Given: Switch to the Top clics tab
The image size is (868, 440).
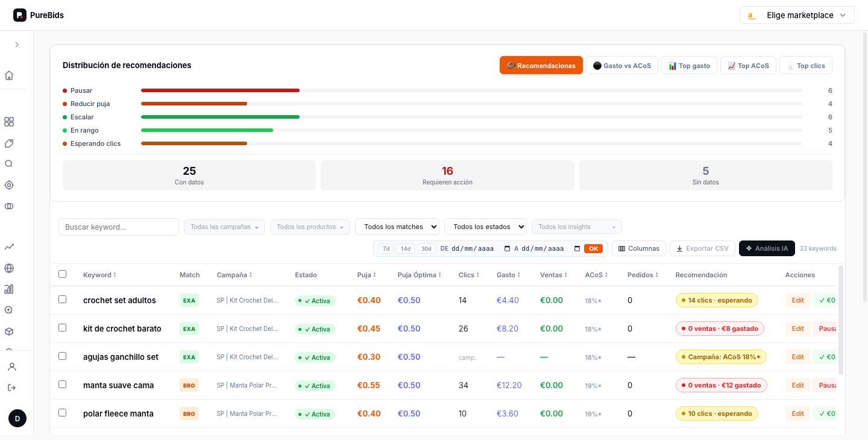Looking at the screenshot, I should [x=806, y=65].
